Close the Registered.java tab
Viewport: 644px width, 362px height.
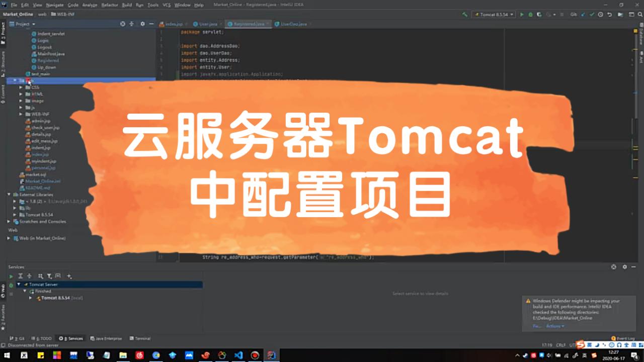(268, 24)
